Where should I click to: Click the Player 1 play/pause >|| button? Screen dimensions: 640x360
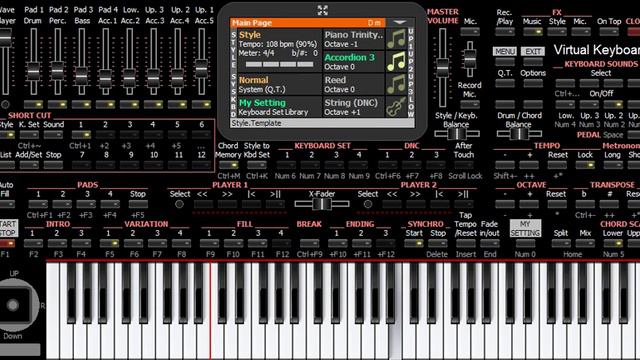pos(276,204)
